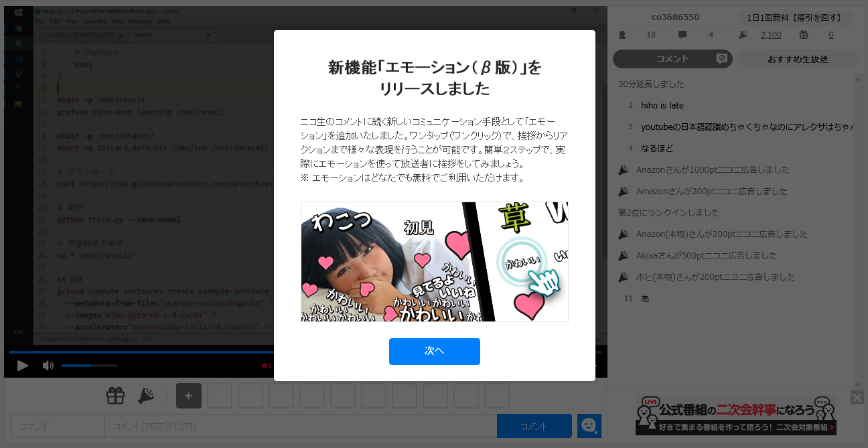Open the File menu in Atom
The image size is (868, 448).
click(40, 21)
